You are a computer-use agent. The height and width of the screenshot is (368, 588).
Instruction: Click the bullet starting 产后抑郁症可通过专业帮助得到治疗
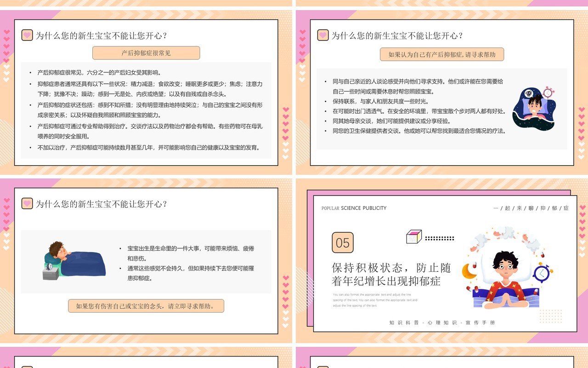click(150, 131)
